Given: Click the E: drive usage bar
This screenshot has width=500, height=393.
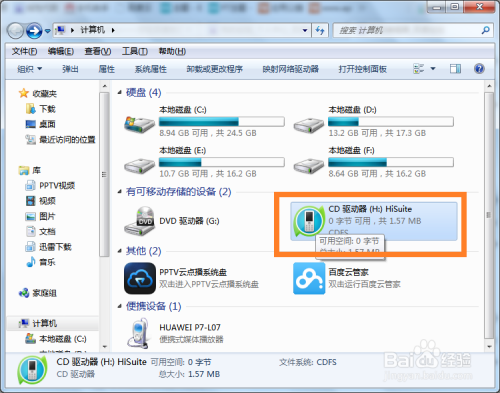Looking at the screenshot, I should [x=222, y=162].
